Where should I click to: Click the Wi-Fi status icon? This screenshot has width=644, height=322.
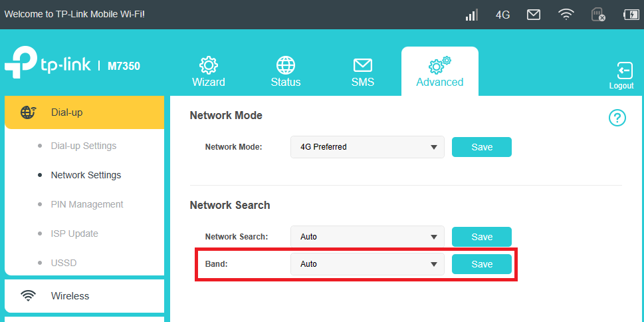pos(566,15)
